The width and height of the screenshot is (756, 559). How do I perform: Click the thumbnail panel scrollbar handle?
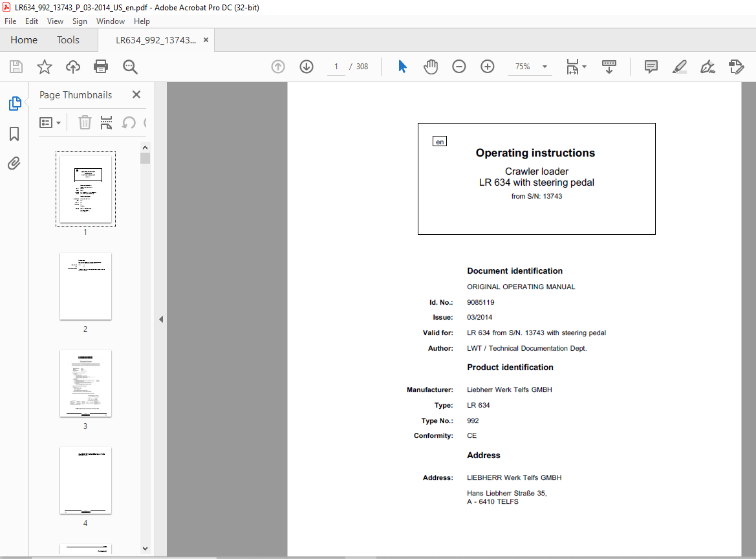145,159
